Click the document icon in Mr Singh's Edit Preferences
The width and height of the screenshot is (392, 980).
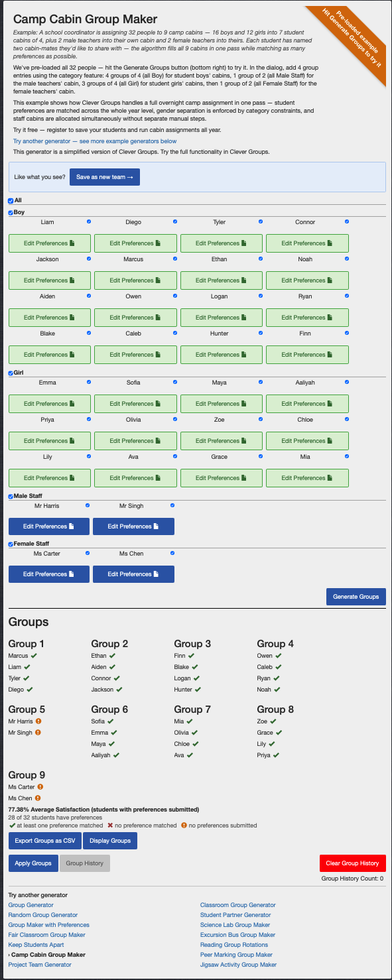point(156,526)
